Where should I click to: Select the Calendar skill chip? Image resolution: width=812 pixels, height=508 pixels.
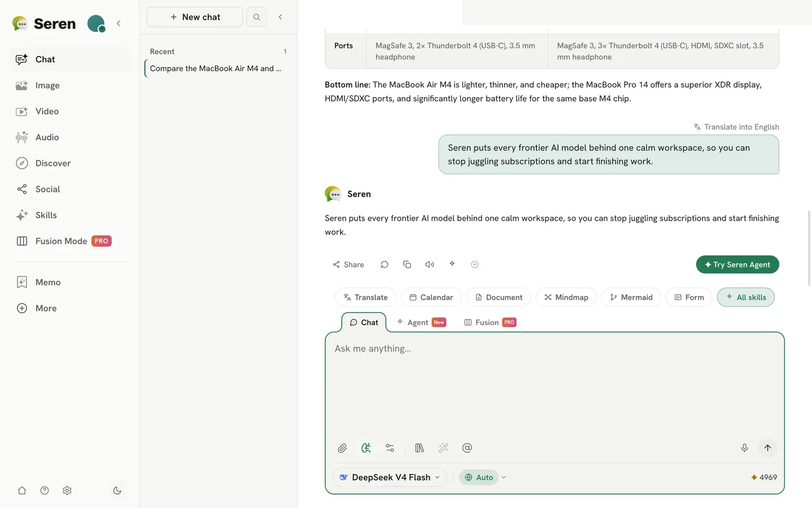pos(431,297)
